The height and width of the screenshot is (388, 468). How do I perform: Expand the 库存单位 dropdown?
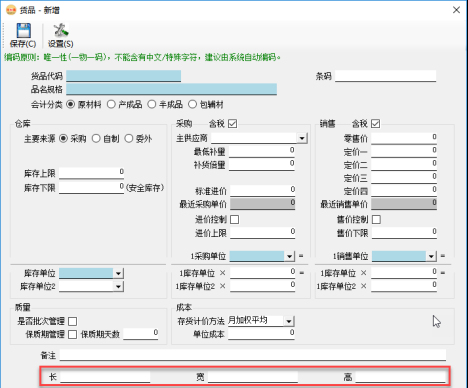tap(118, 273)
